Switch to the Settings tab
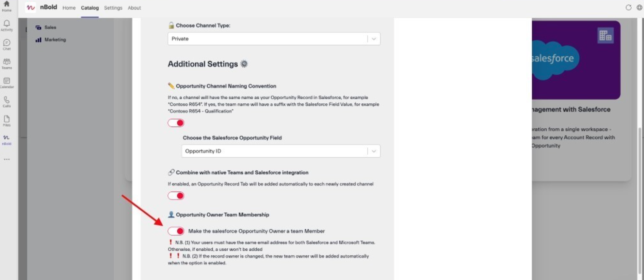This screenshot has width=644, height=280. click(x=113, y=8)
